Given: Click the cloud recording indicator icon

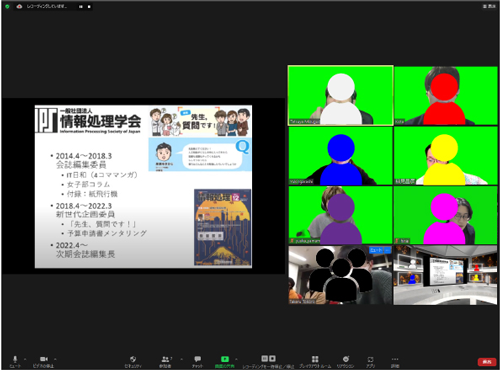Looking at the screenshot, I should click(19, 6).
